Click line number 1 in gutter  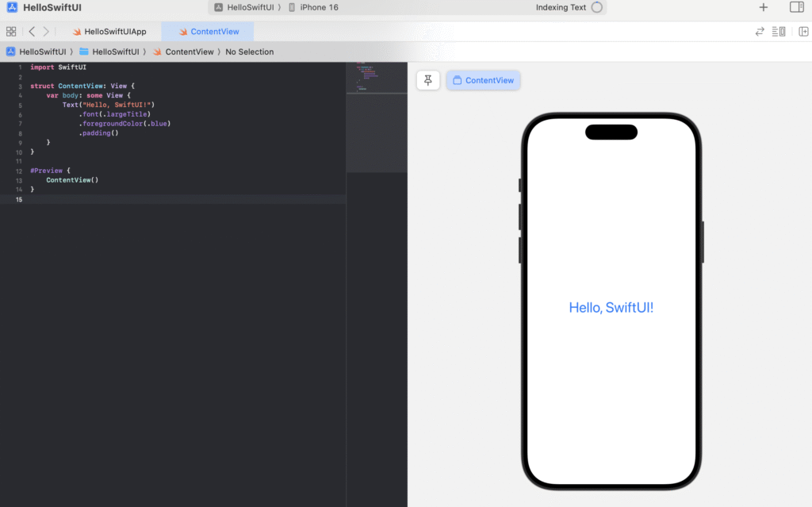20,67
